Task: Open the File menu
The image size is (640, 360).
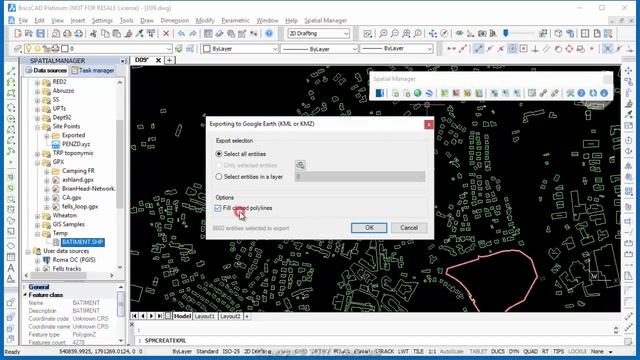Action: (23, 20)
